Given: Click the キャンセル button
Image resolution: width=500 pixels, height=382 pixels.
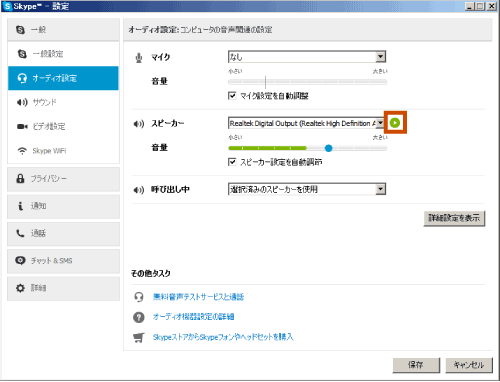Looking at the screenshot, I should tap(469, 365).
